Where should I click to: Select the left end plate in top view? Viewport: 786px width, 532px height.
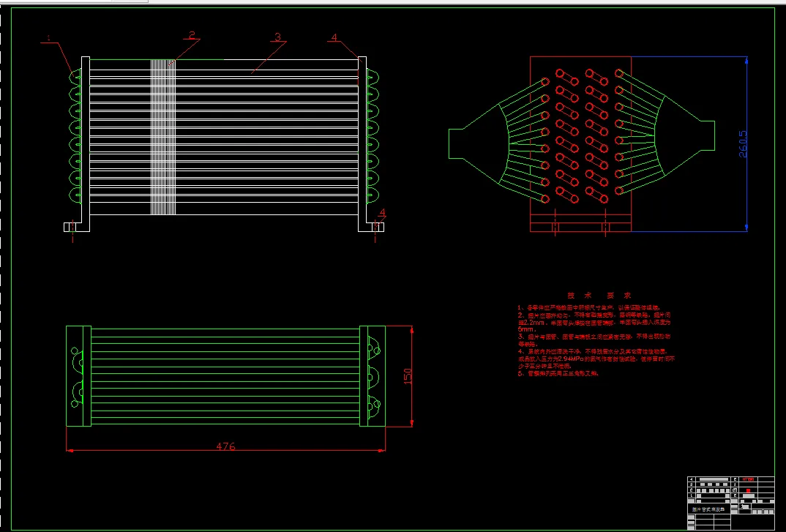79,376
